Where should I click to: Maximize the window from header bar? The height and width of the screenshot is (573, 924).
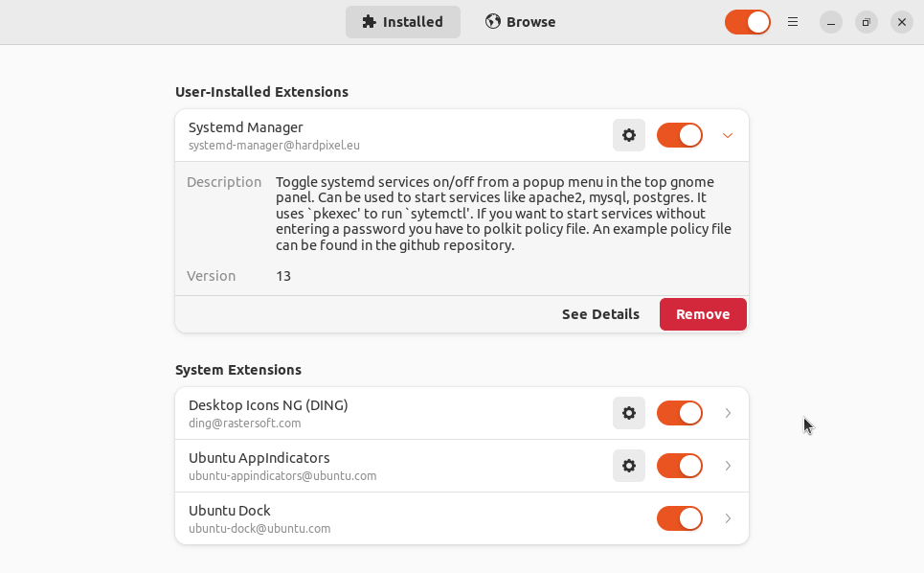[x=867, y=22]
